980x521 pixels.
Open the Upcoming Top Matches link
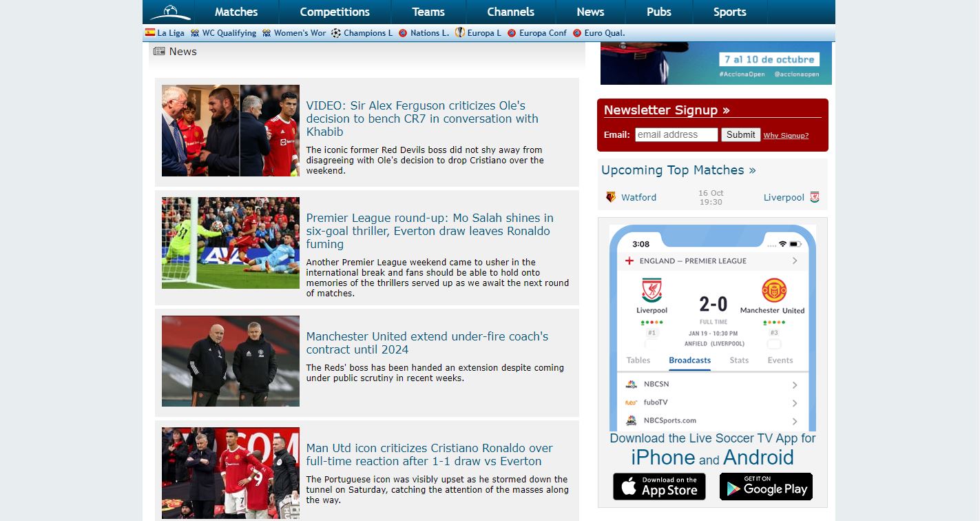coord(678,170)
